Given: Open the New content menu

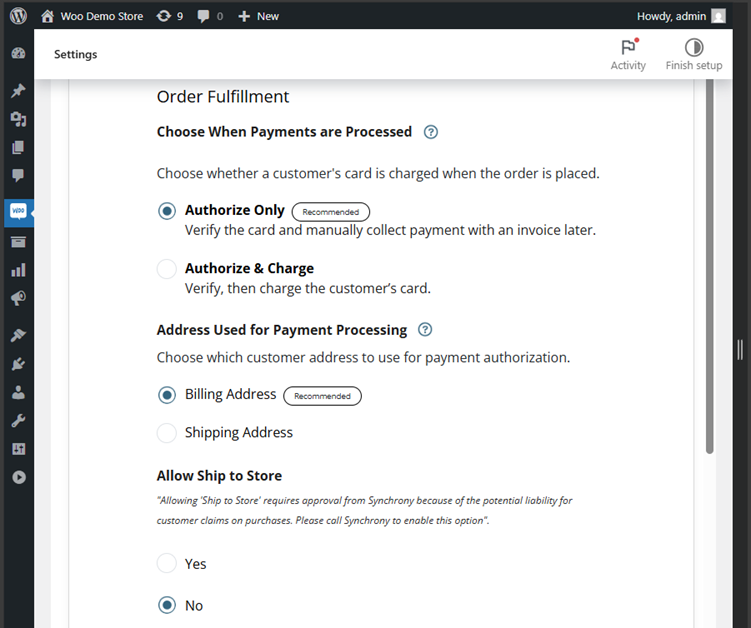Looking at the screenshot, I should tap(258, 16).
